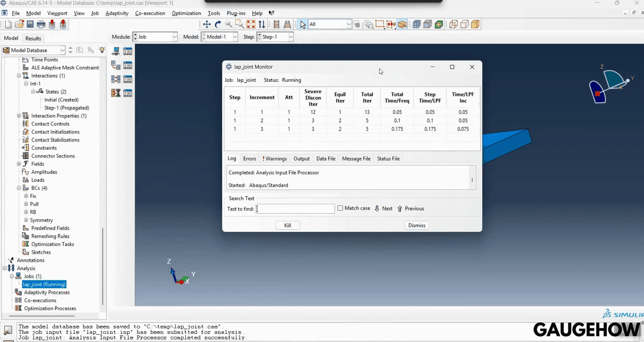Enable the Match case checkbox
This screenshot has width=644, height=342.
point(341,209)
